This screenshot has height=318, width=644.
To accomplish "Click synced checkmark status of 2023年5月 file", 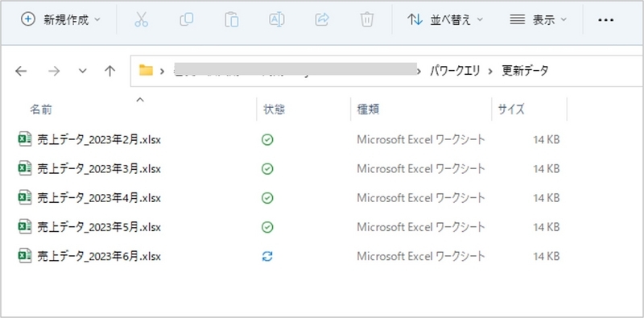I will click(x=267, y=227).
